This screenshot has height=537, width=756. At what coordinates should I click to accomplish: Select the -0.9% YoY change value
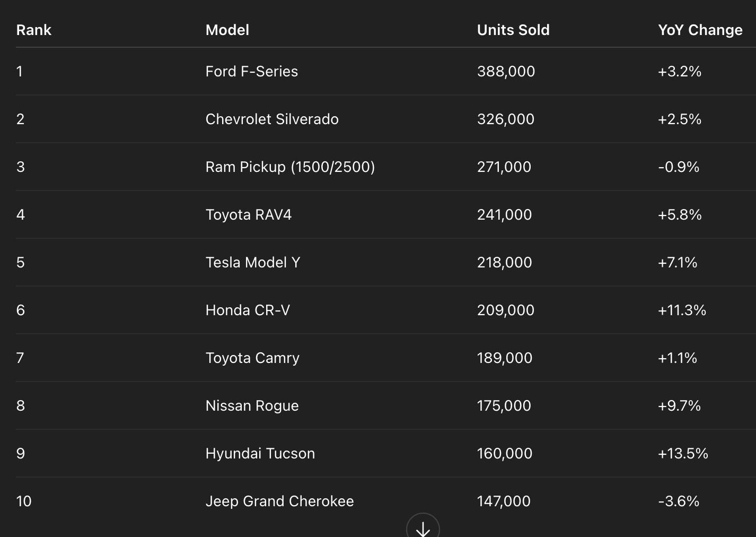[679, 167]
